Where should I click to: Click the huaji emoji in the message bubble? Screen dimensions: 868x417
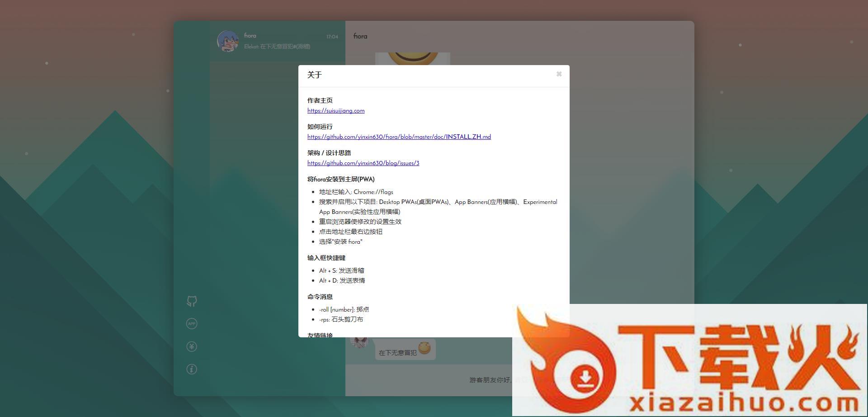(424, 348)
